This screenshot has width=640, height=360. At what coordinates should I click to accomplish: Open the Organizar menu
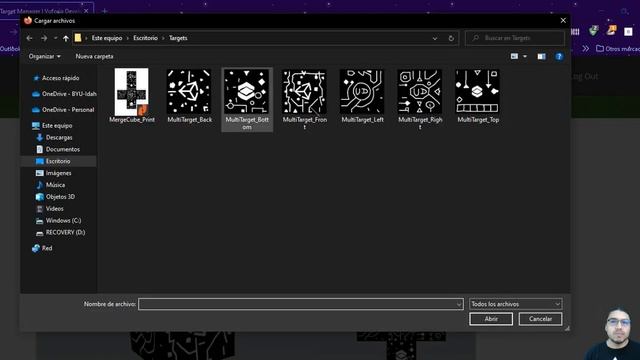tap(44, 56)
